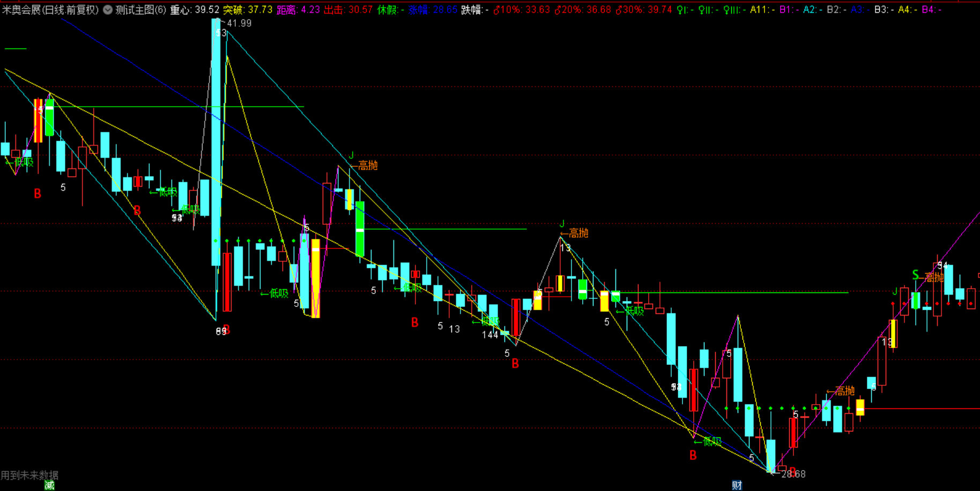Click the ♂30%: 39.74 value
980x491 pixels.
644,10
